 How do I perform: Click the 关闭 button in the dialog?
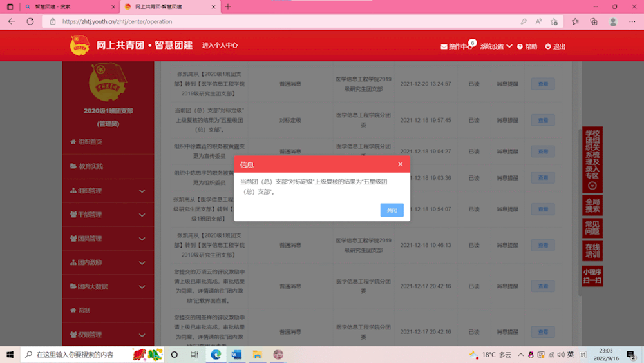click(392, 210)
